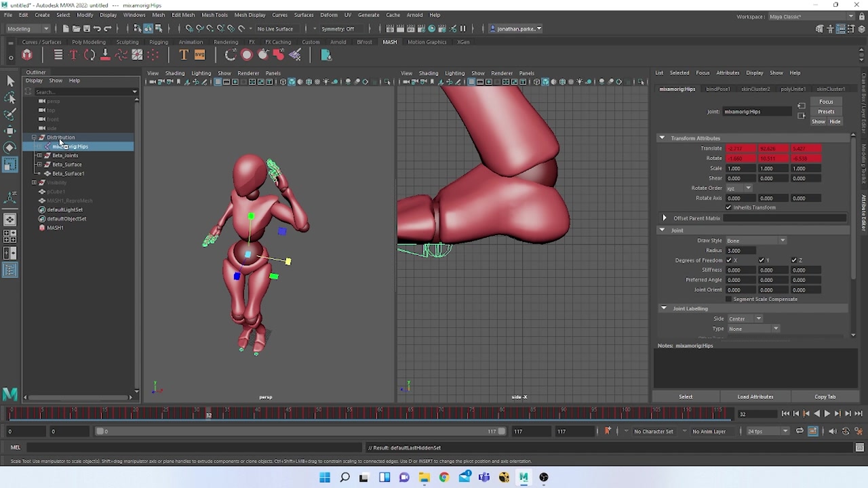The image size is (868, 488).
Task: Click the Load Attributes button
Action: pos(755,396)
